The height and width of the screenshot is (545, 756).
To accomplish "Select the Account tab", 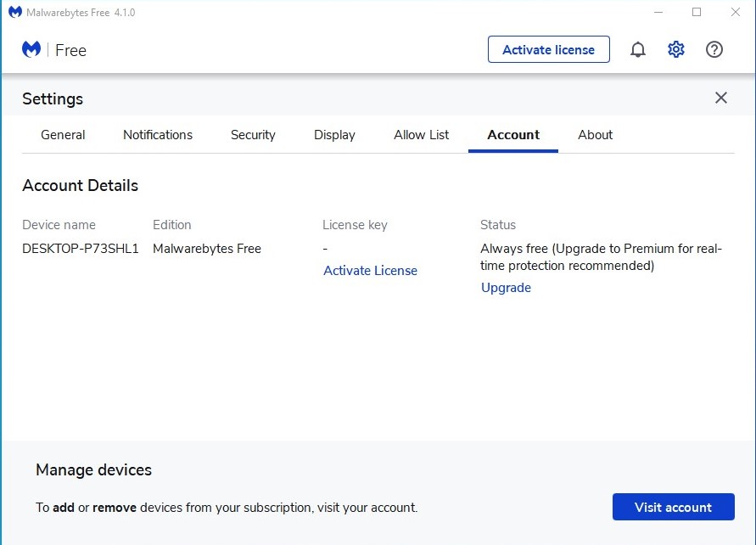I will [513, 135].
